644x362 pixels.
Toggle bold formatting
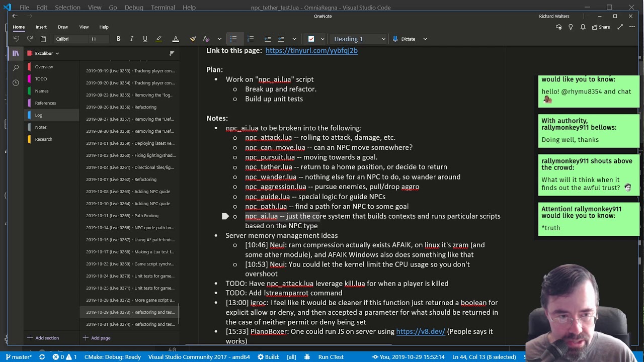pyautogui.click(x=118, y=39)
